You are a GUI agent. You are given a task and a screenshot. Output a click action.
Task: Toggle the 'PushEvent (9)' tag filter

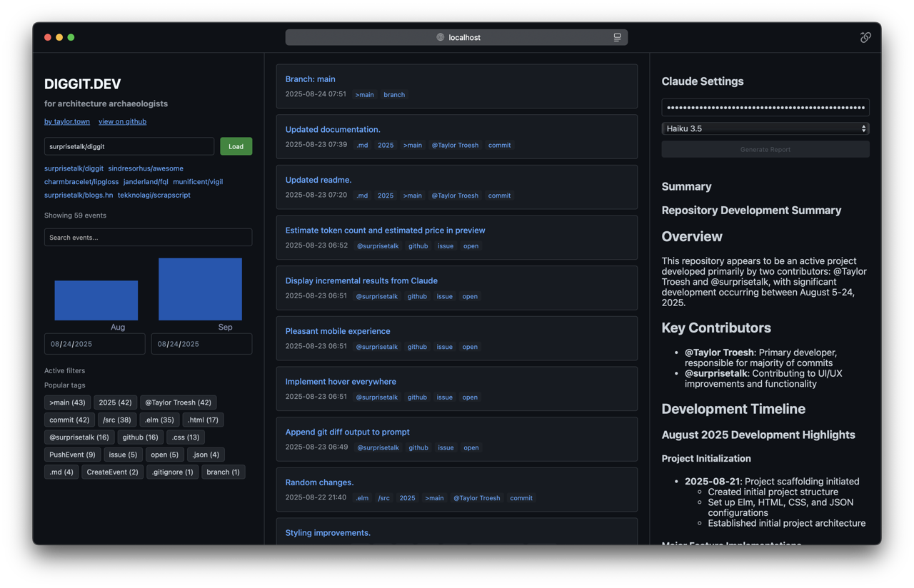click(72, 455)
